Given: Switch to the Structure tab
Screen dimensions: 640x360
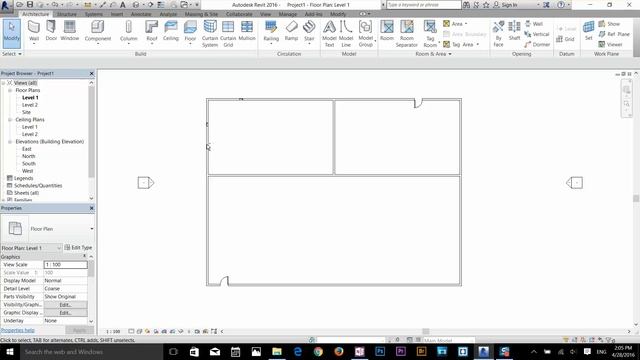Looking at the screenshot, I should click(67, 14).
